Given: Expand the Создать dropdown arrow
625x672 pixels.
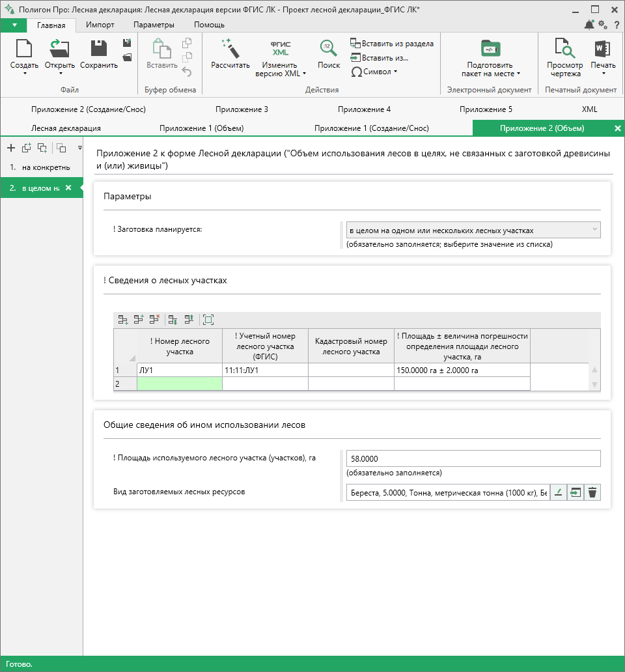Looking at the screenshot, I should pos(25,74).
